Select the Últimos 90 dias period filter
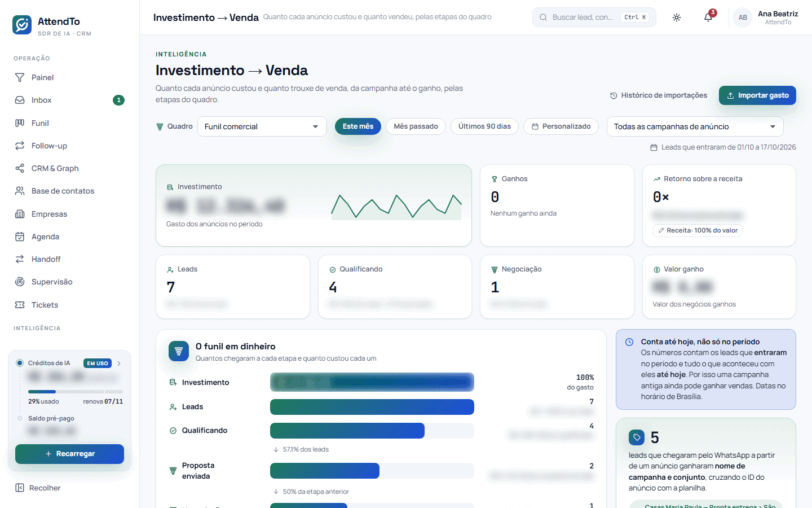This screenshot has height=508, width=812. click(484, 126)
